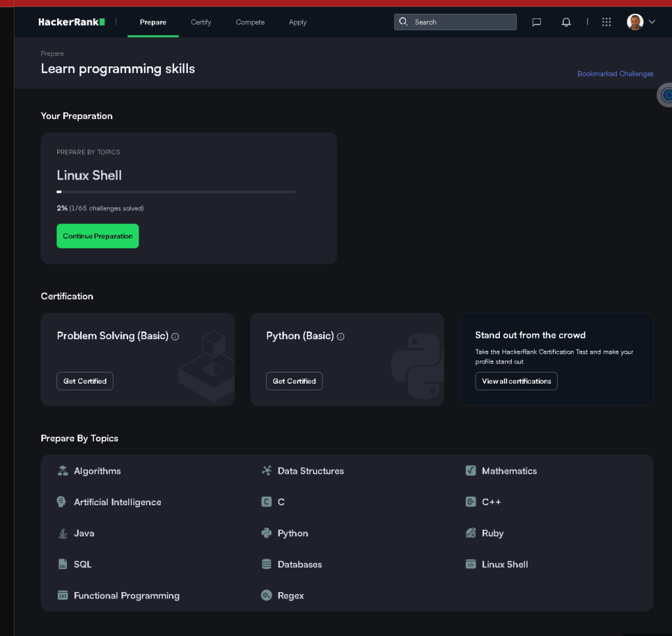Screen dimensions: 672x636
Task: Click the Artificial Intelligence topic icon
Action: click(62, 502)
